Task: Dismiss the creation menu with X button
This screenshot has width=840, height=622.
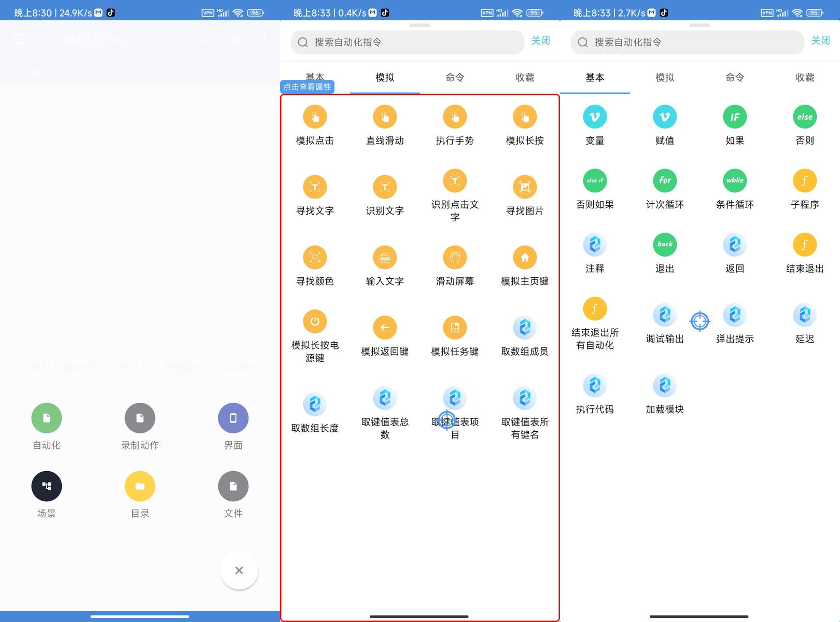Action: [x=239, y=570]
